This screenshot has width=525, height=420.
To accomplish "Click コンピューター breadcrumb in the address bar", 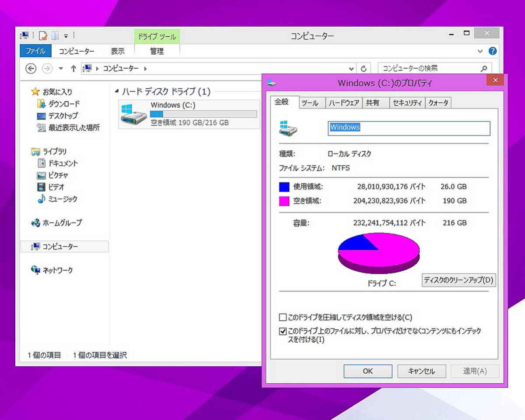I will [x=121, y=68].
